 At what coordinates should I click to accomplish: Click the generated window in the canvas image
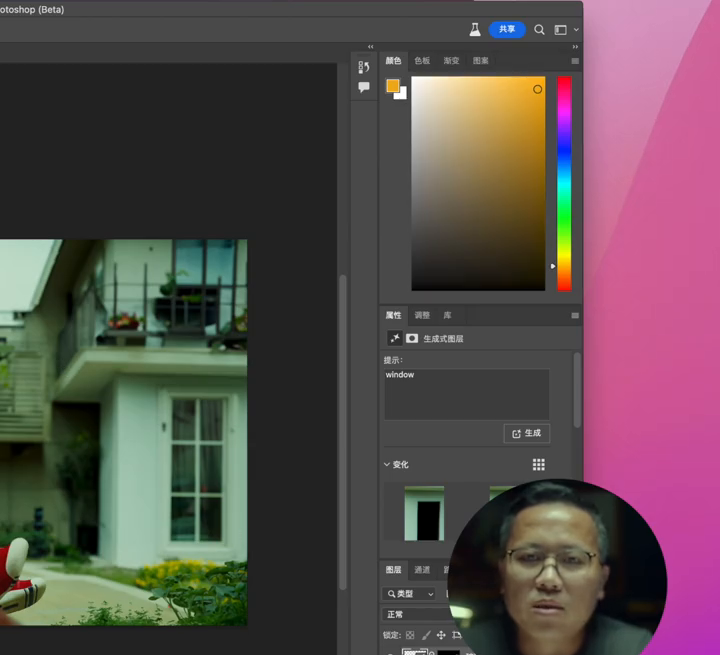pyautogui.click(x=197, y=469)
